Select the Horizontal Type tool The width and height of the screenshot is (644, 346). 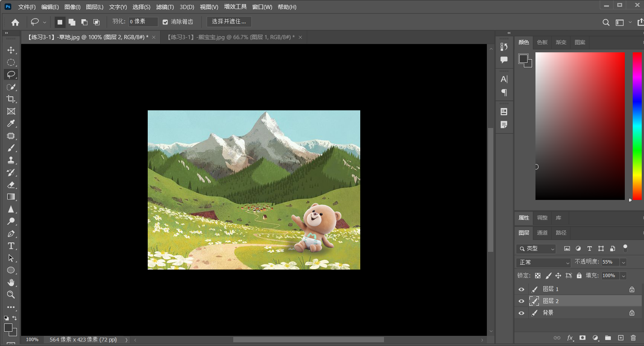point(11,246)
